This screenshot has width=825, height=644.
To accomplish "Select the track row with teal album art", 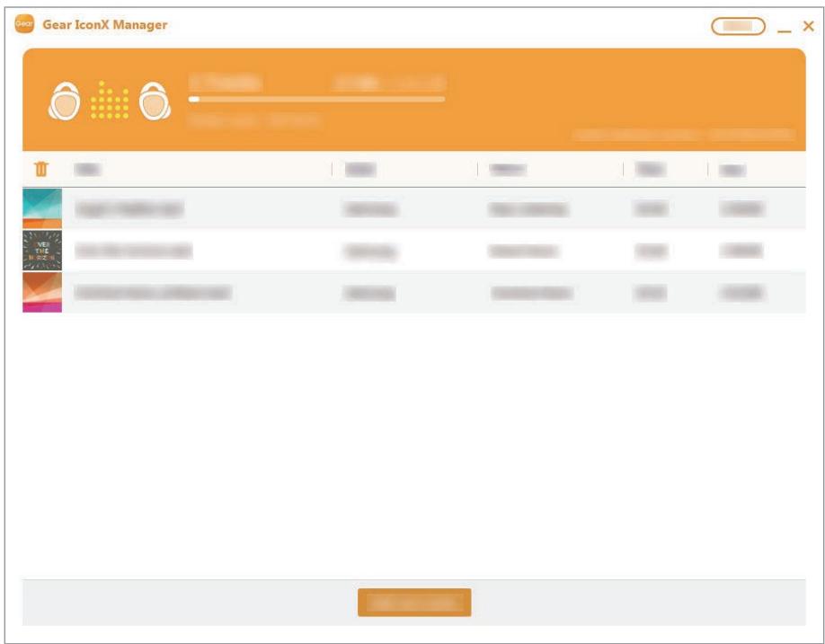I will pos(414,208).
